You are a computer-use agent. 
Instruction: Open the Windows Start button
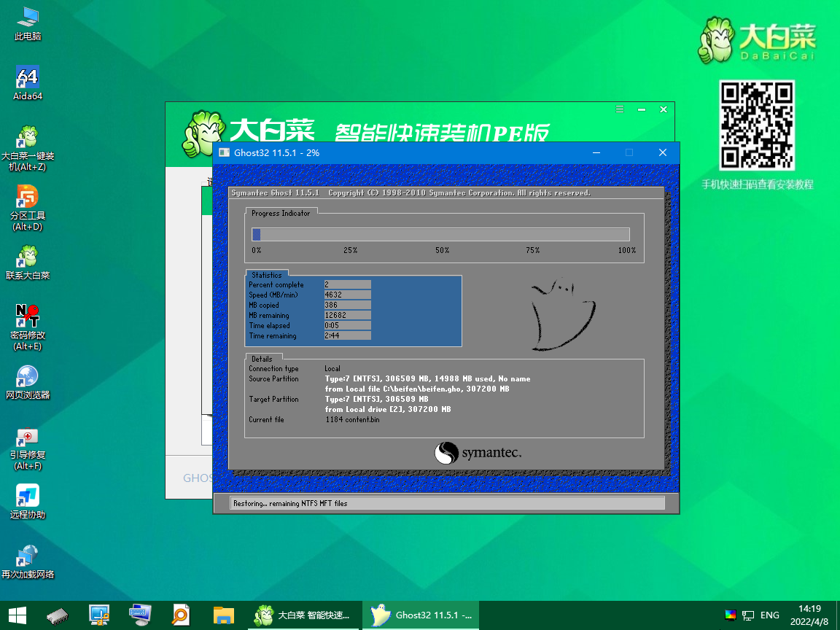pyautogui.click(x=17, y=615)
